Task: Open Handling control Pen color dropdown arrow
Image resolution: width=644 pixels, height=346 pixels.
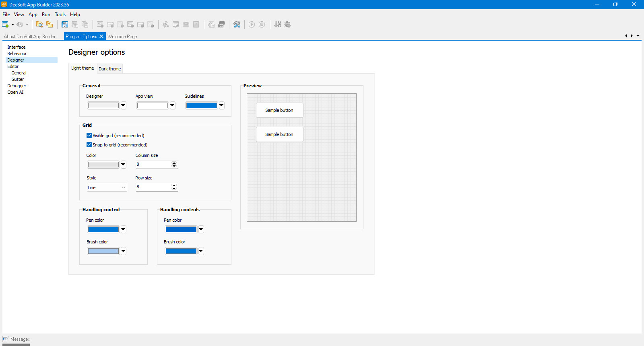Action: pyautogui.click(x=124, y=229)
